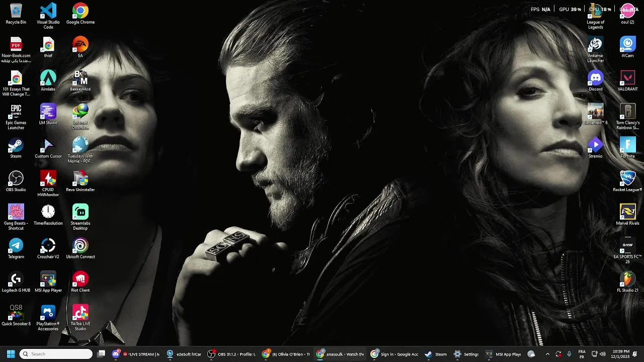Select the Revo Uninstaller desktop icon
The width and height of the screenshot is (644, 362).
click(80, 181)
